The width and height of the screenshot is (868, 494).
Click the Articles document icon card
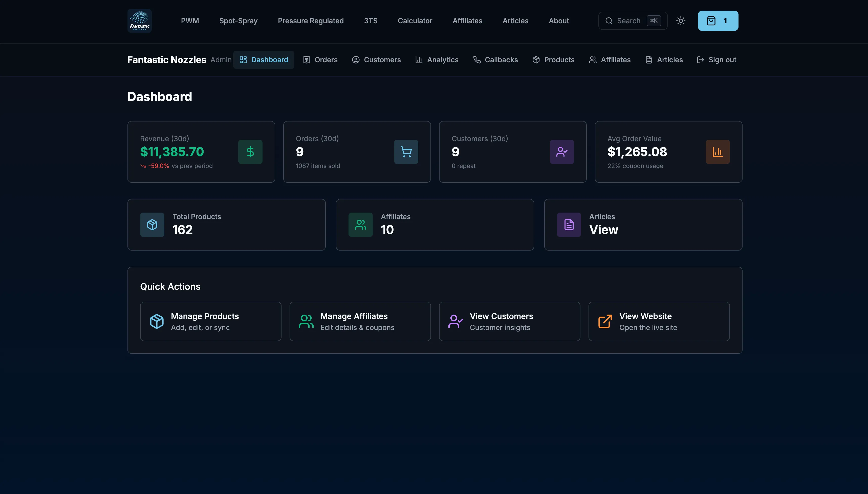[569, 225]
